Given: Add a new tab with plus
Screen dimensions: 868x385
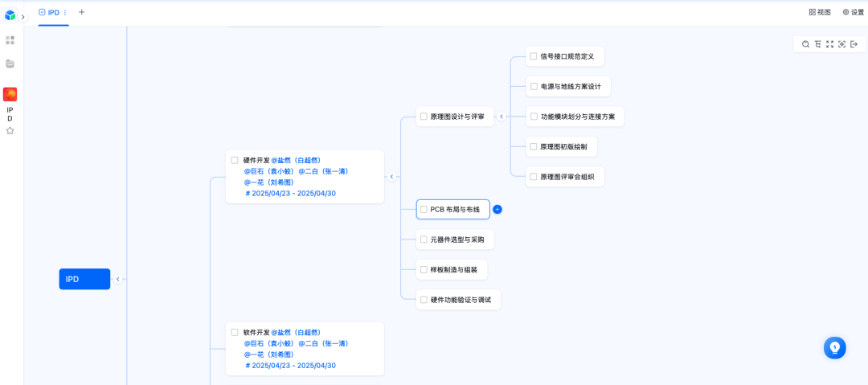Looking at the screenshot, I should [x=81, y=12].
